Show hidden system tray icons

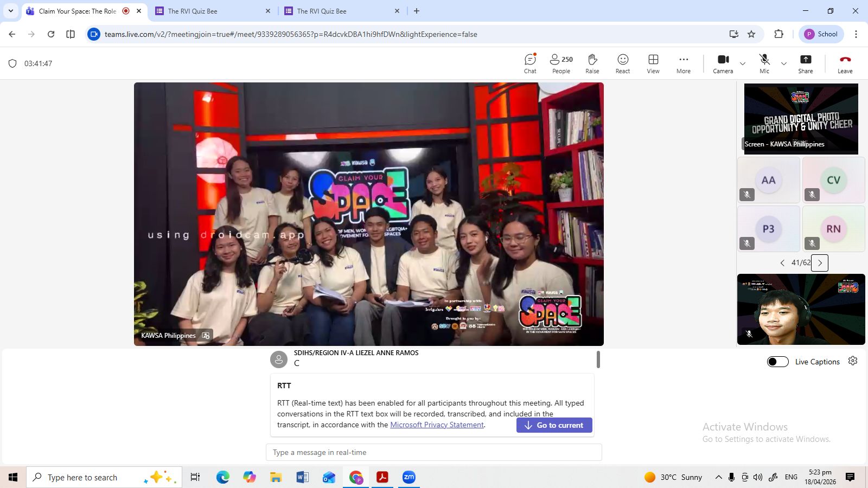(x=718, y=477)
